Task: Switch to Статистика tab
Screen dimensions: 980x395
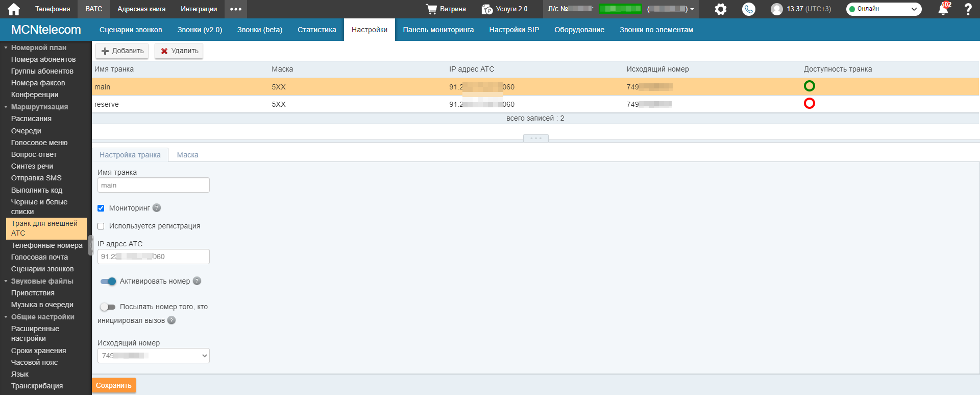Action: coord(317,30)
